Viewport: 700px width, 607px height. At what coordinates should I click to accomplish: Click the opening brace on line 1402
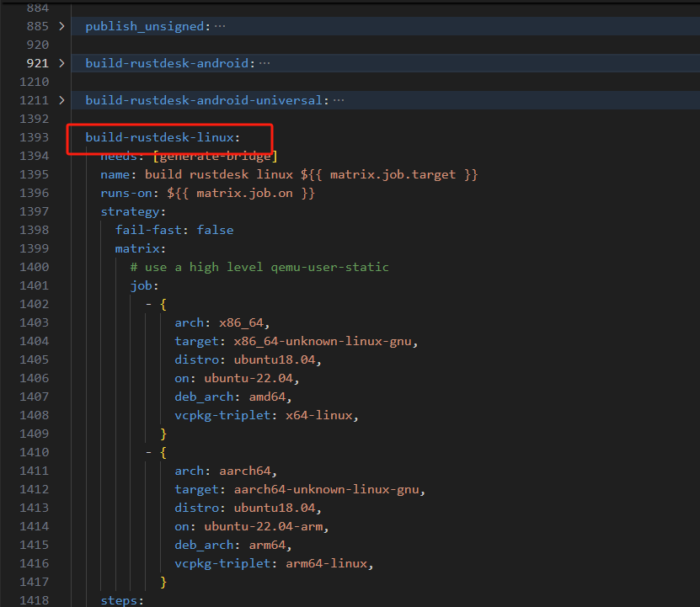[x=163, y=305]
